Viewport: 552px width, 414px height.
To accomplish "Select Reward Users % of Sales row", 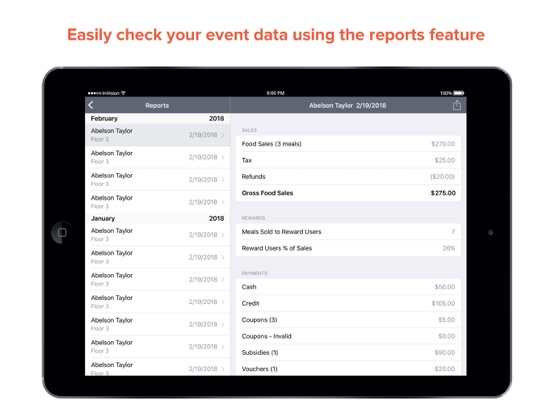I will (x=348, y=248).
